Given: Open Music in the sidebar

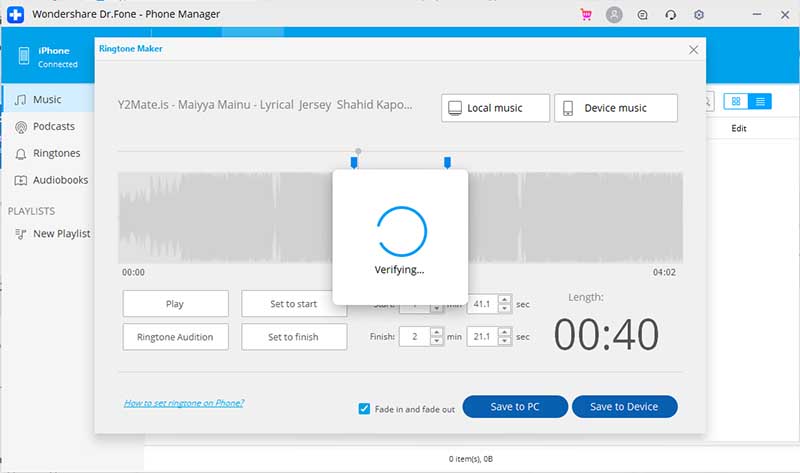Looking at the screenshot, I should (x=48, y=99).
